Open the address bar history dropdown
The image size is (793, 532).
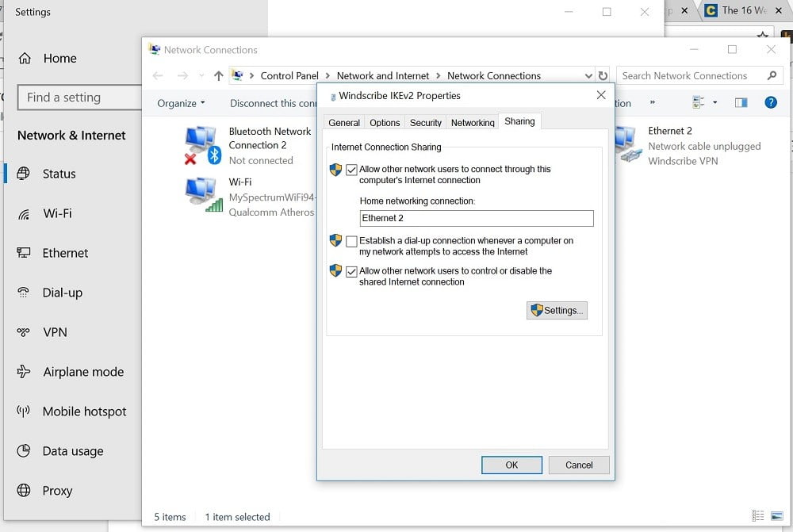click(x=588, y=75)
